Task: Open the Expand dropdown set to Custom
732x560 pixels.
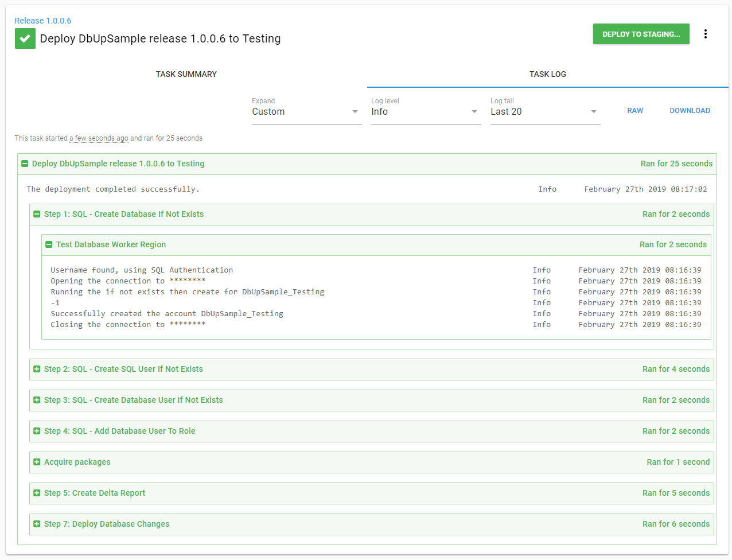Action: [x=306, y=112]
